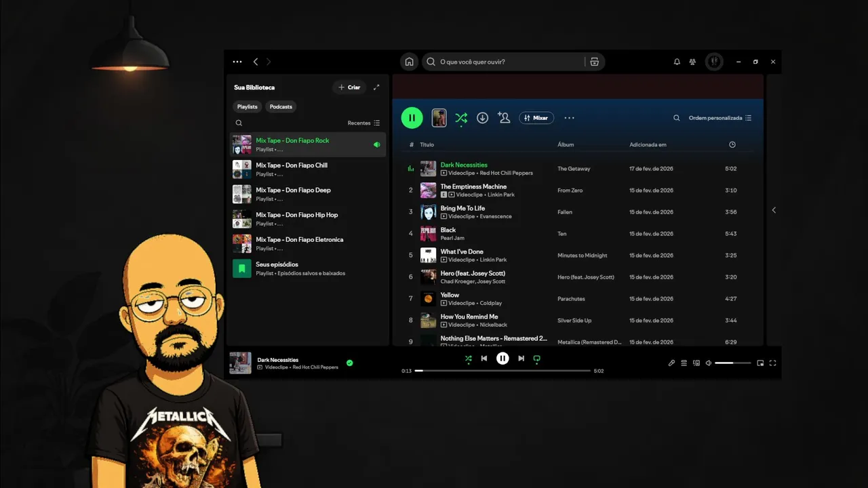Toggle shuffle in the bottom player bar

468,359
